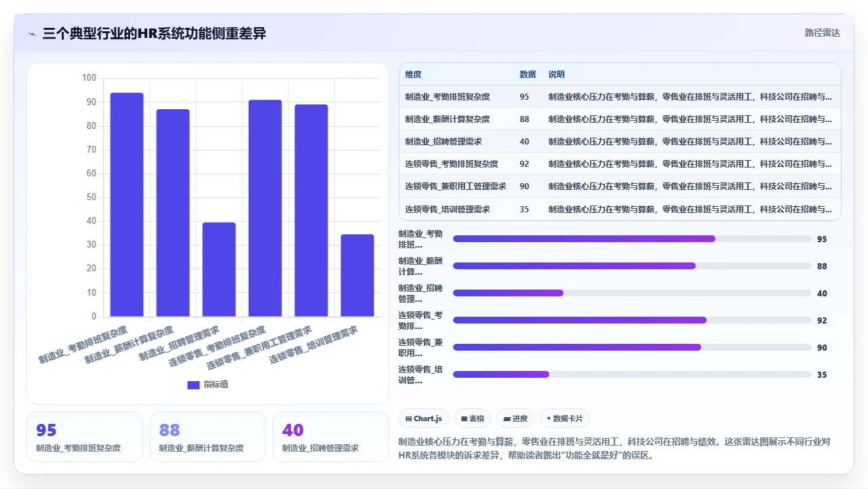Image resolution: width=868 pixels, height=489 pixels.
Task: Click the progress bar showing 40
Action: coord(632,293)
